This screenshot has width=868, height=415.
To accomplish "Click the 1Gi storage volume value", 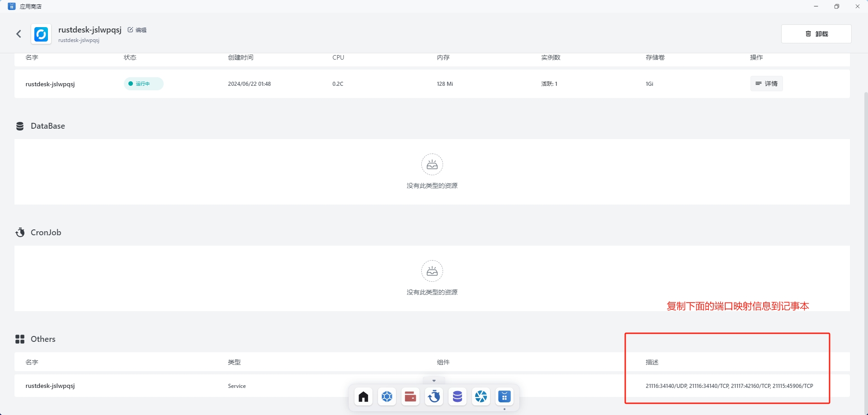I will pyautogui.click(x=649, y=84).
